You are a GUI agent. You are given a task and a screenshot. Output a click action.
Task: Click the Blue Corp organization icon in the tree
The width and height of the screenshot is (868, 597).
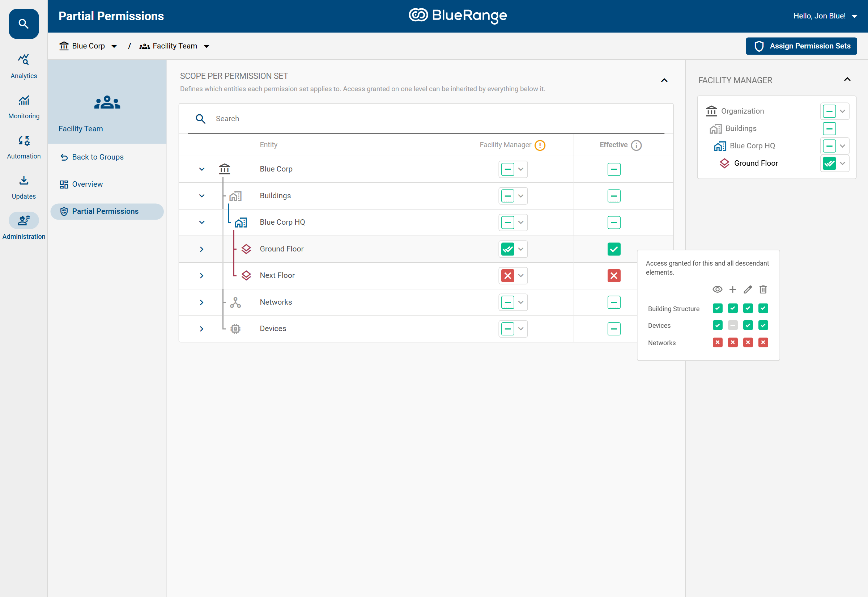point(224,169)
